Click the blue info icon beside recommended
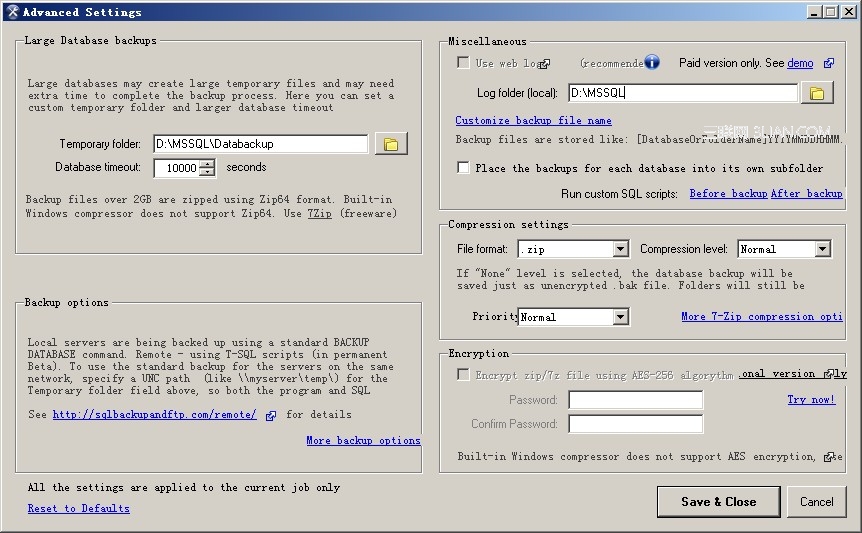Image resolution: width=862 pixels, height=533 pixels. point(651,62)
